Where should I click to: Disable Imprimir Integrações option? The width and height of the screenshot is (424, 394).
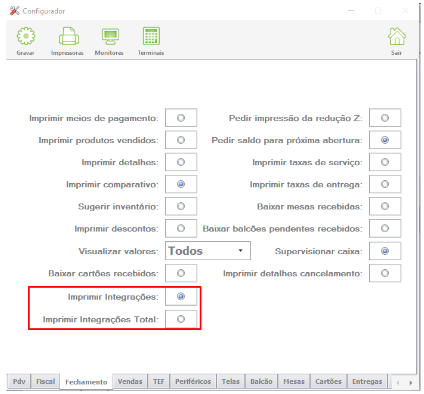tap(181, 296)
